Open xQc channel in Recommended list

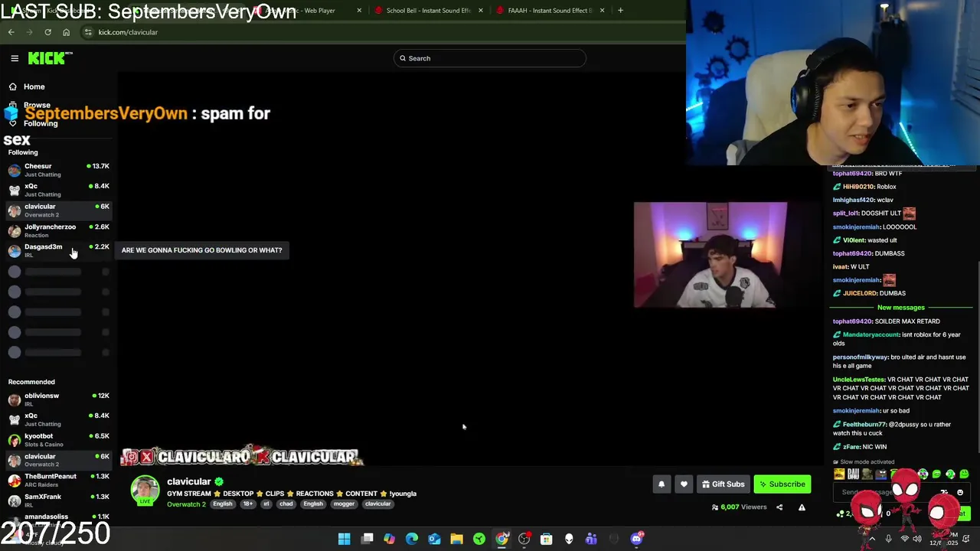[58, 419]
